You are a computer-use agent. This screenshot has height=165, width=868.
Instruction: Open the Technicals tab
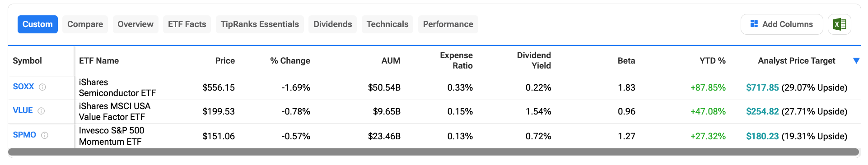[387, 24]
